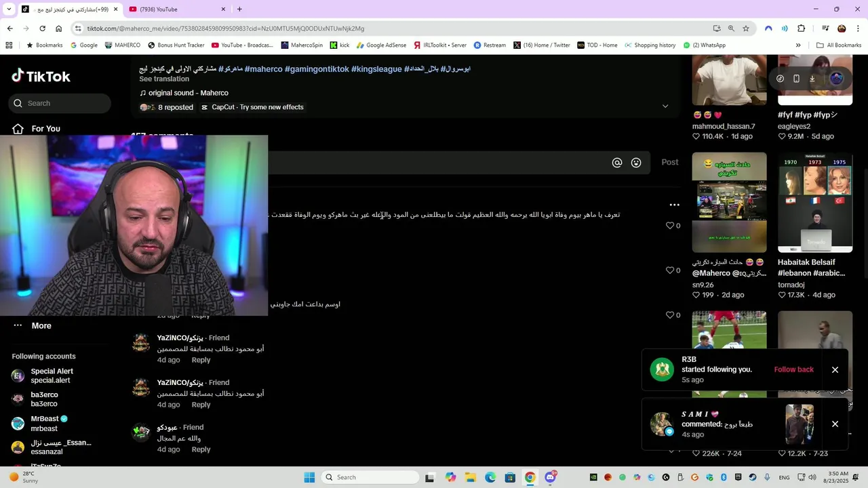Open (2) WhatsApp bookmark
The image size is (868, 488).
[x=704, y=45]
